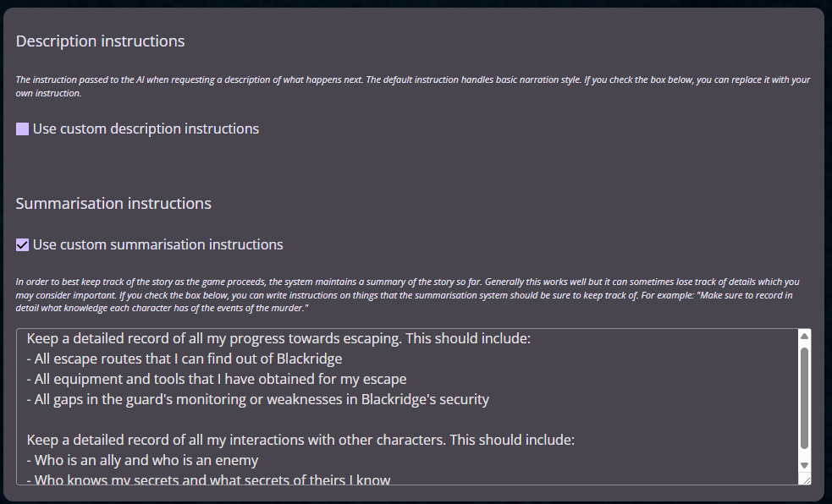Click the 'Summarisation instructions' heading

[113, 204]
